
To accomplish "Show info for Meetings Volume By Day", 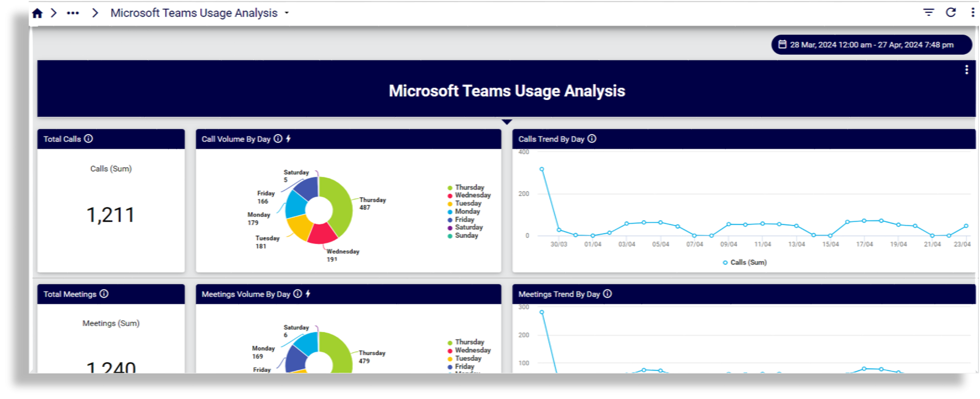I will point(297,294).
